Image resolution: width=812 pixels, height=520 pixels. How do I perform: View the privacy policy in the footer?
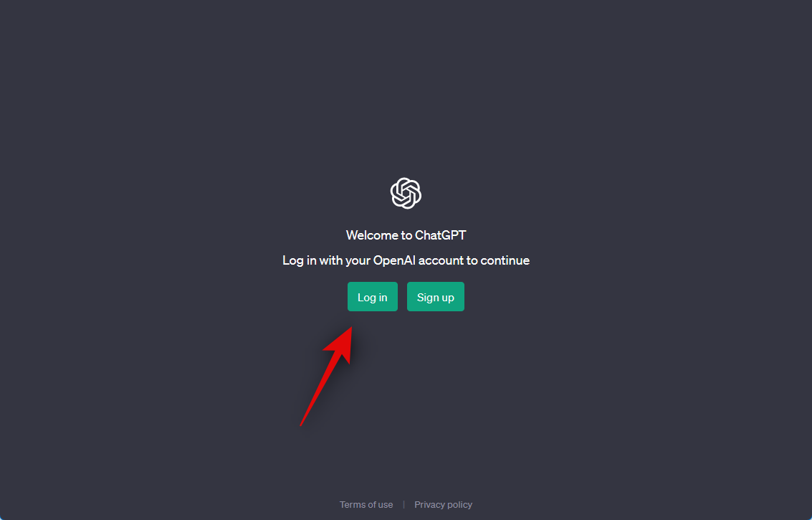click(x=444, y=504)
